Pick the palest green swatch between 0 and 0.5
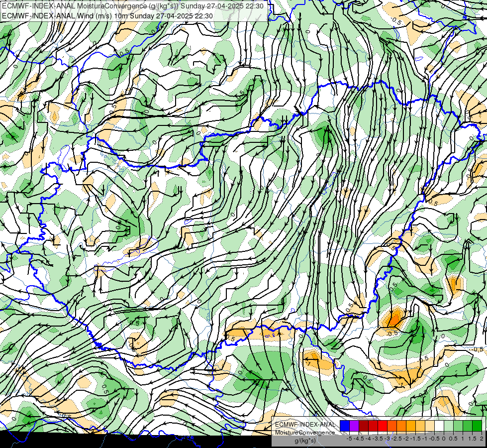Viewport: 487px width, 448px height. tap(449, 426)
